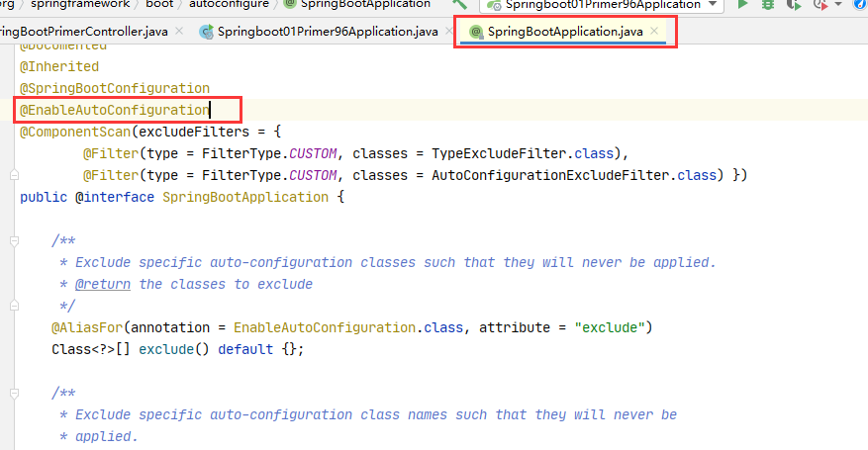Click the 'boot' breadcrumb segment
The image size is (868, 450).
159,4
